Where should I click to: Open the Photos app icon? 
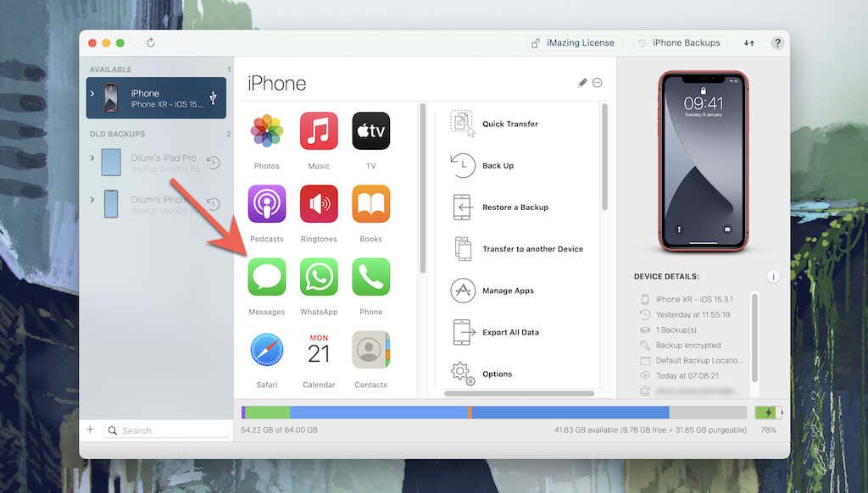click(x=267, y=131)
